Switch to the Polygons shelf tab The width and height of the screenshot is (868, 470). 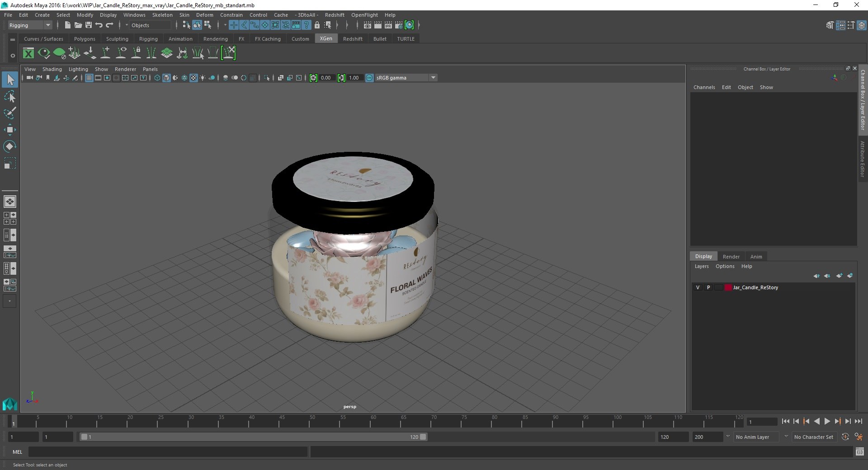click(85, 39)
